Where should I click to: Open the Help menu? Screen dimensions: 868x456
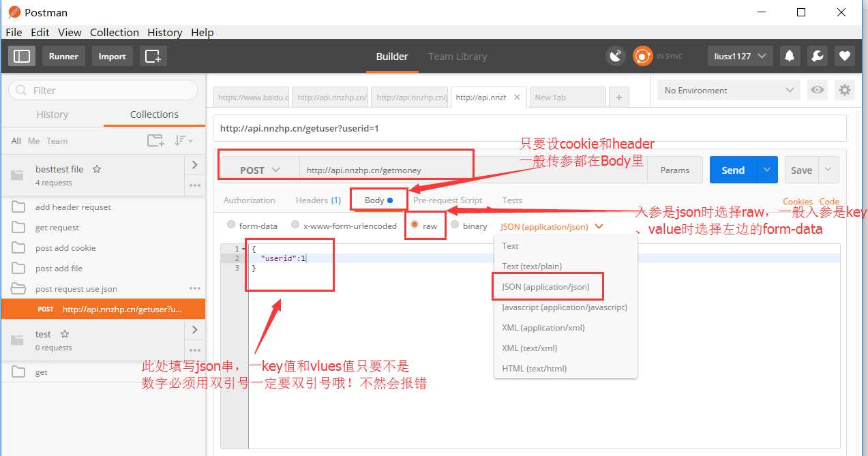pos(203,32)
